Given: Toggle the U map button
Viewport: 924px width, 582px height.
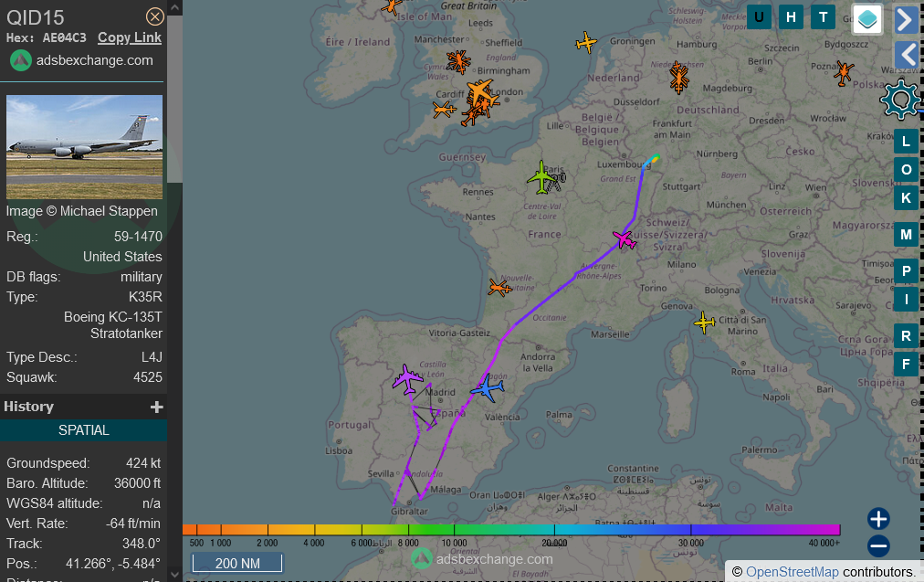Looking at the screenshot, I should tap(759, 17).
